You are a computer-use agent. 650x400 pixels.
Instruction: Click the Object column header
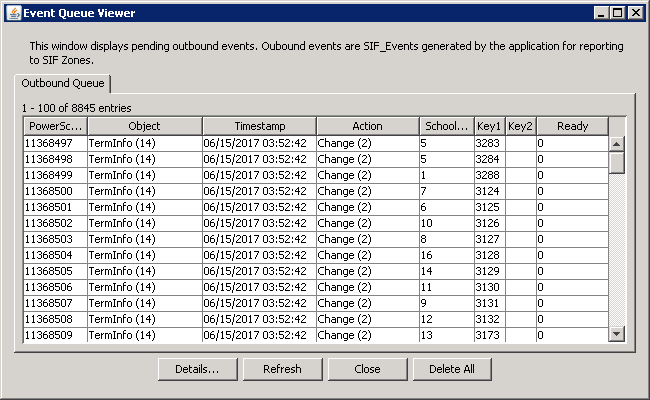coord(144,126)
